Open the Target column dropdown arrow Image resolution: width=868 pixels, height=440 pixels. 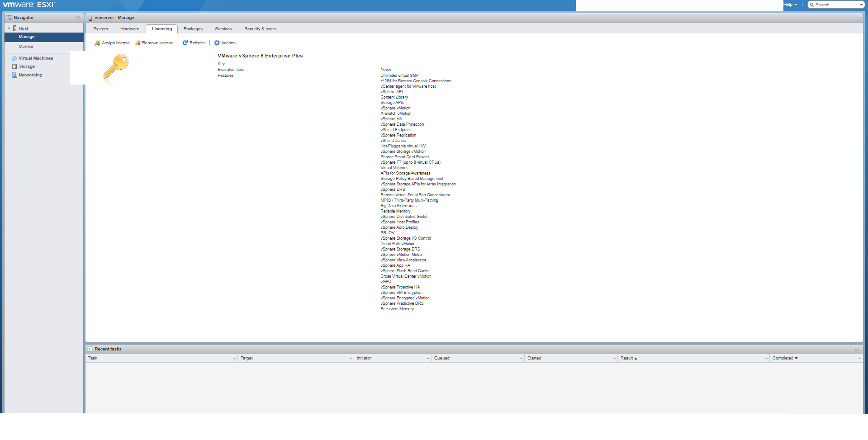351,358
